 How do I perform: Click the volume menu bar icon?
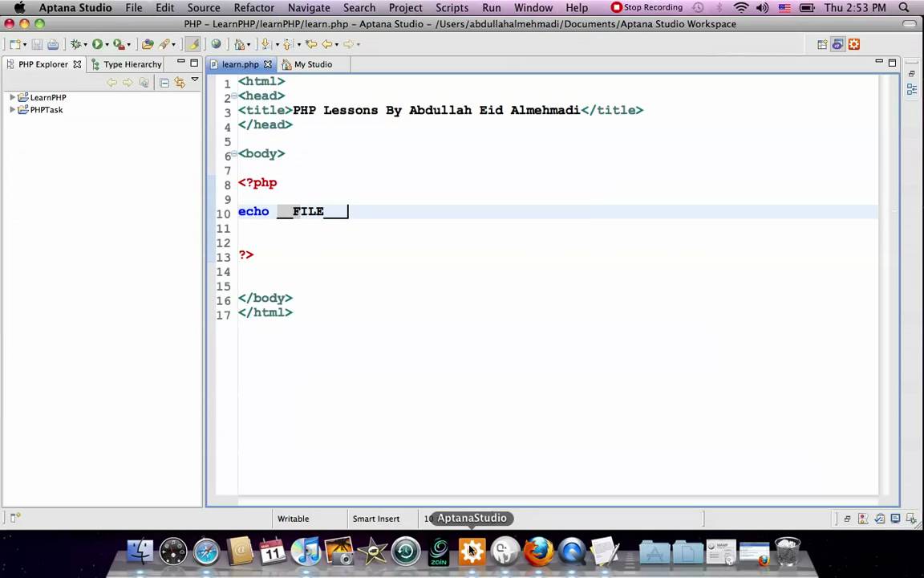click(x=762, y=8)
